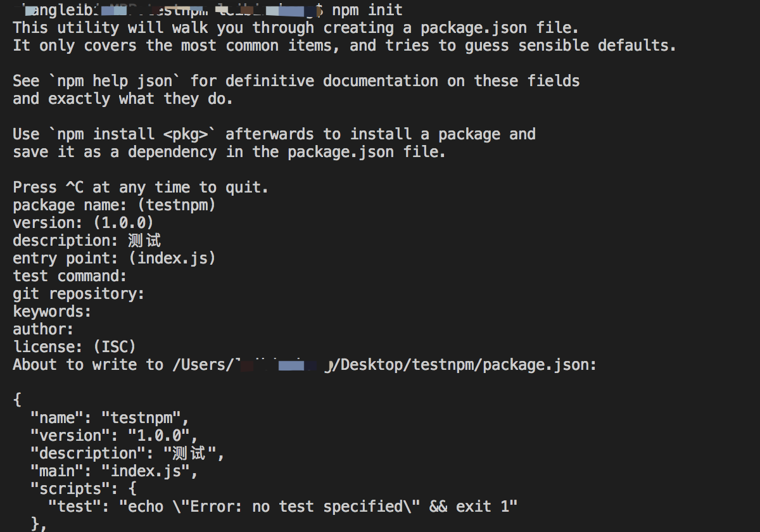Click the 'keywords:' prompt line

point(53,312)
